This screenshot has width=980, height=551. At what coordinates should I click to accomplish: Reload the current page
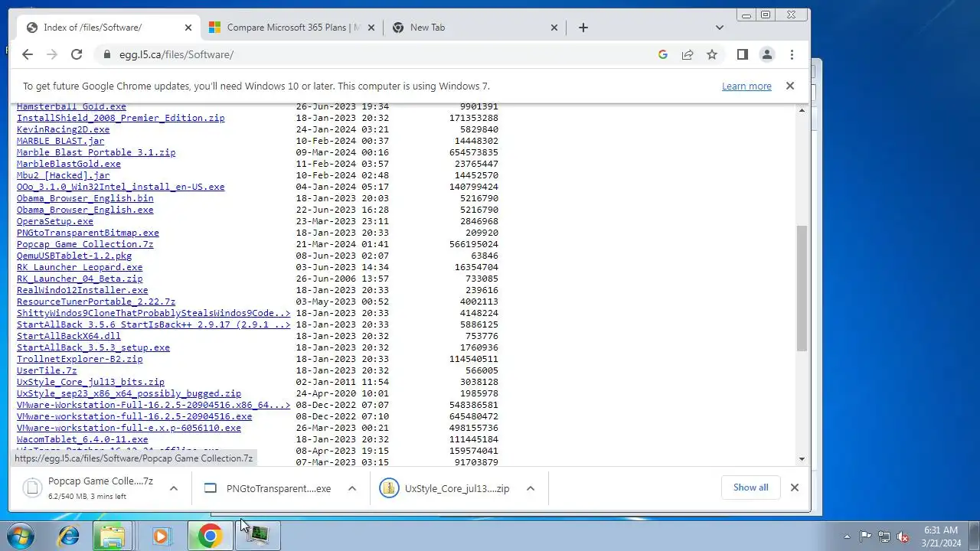pyautogui.click(x=77, y=54)
